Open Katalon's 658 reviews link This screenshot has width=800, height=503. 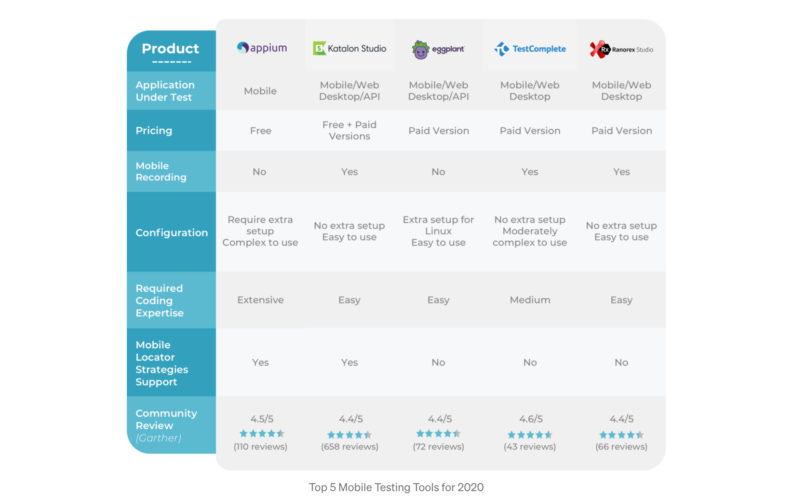pyautogui.click(x=349, y=447)
